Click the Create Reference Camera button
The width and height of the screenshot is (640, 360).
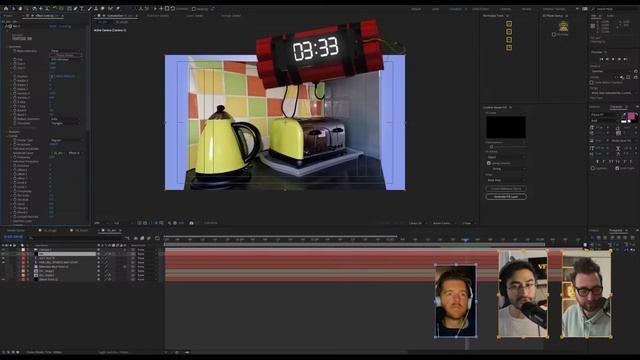[506, 189]
